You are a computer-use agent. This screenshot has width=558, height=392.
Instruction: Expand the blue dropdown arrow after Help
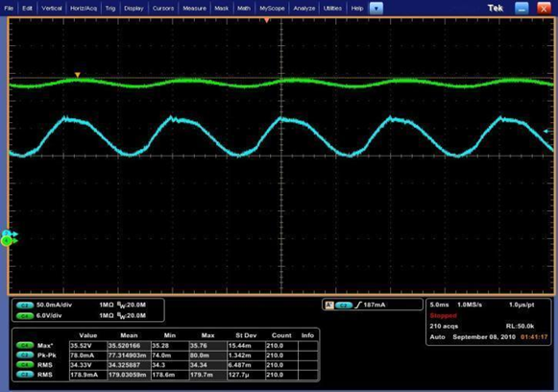coord(376,9)
